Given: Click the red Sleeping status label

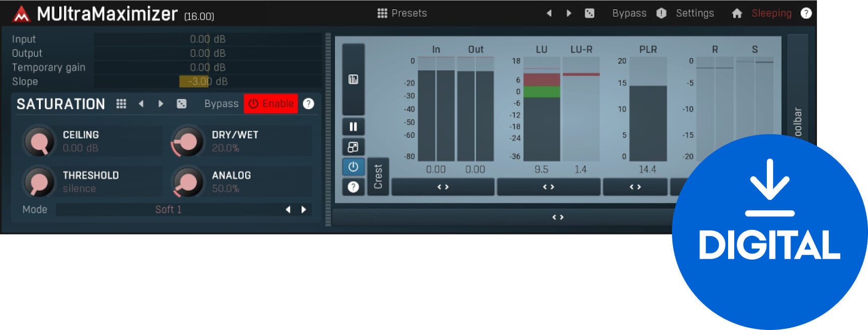Looking at the screenshot, I should (x=771, y=13).
